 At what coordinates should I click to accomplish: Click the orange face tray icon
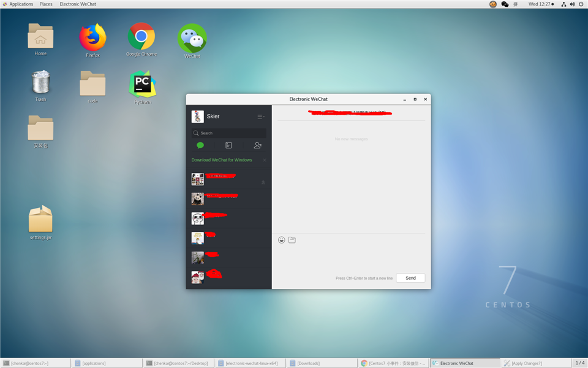493,4
